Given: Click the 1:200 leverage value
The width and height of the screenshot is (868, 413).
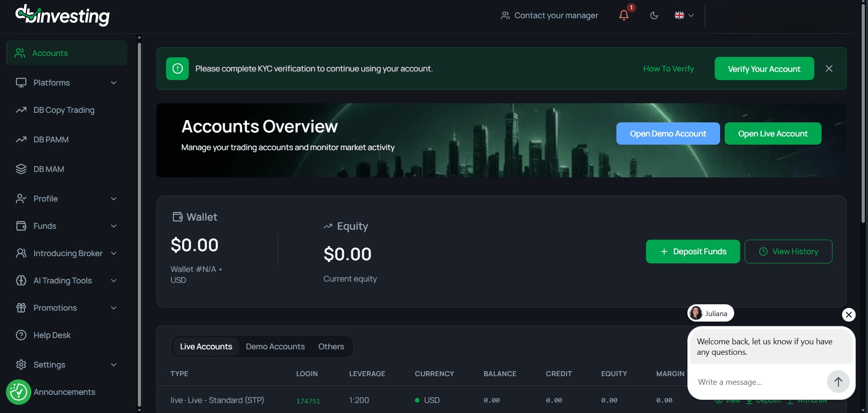Looking at the screenshot, I should [359, 400].
